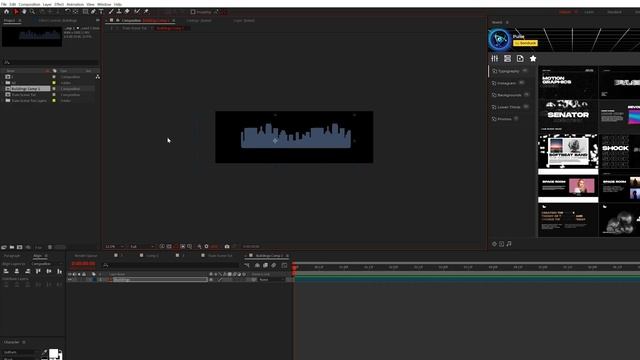Click the Project panel search field

click(x=50, y=62)
